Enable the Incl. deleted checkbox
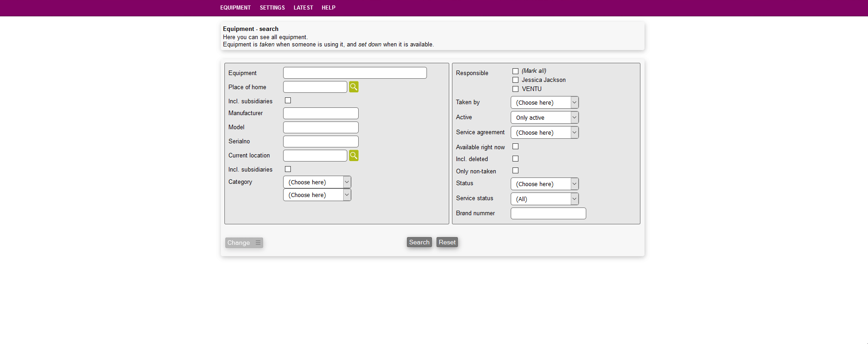The image size is (868, 344). click(x=515, y=159)
